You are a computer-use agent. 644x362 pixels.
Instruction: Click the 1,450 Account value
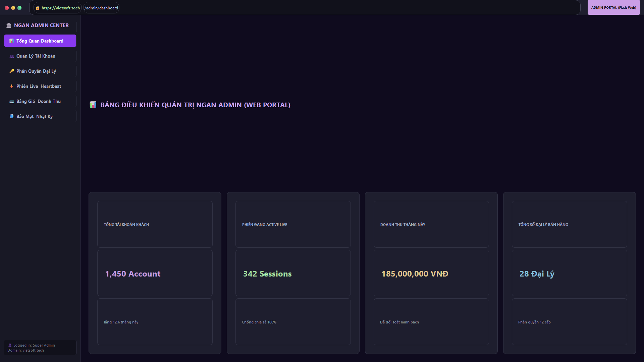click(133, 274)
